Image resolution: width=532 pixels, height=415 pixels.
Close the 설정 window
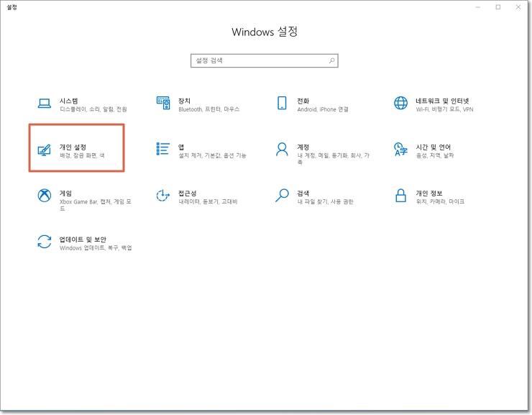click(x=518, y=7)
